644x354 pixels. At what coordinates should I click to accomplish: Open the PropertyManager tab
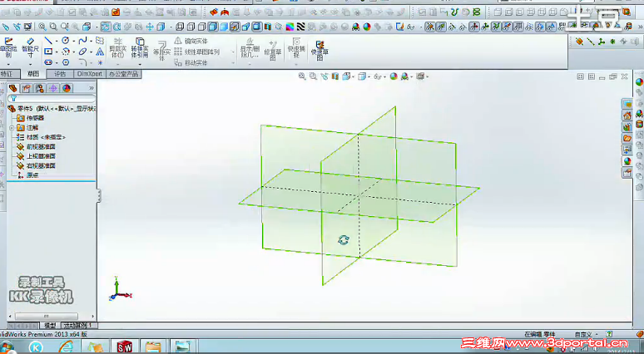pyautogui.click(x=27, y=88)
